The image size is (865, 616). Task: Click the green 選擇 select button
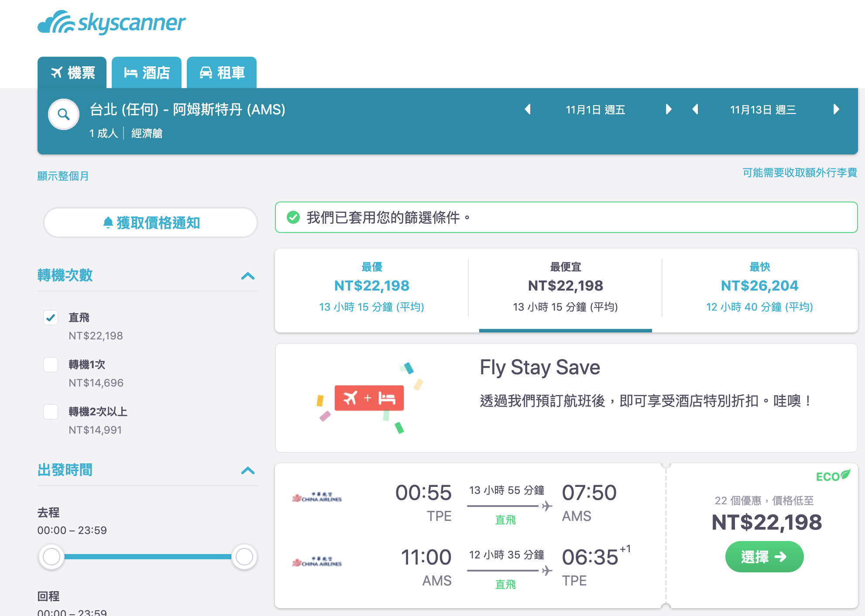point(764,557)
